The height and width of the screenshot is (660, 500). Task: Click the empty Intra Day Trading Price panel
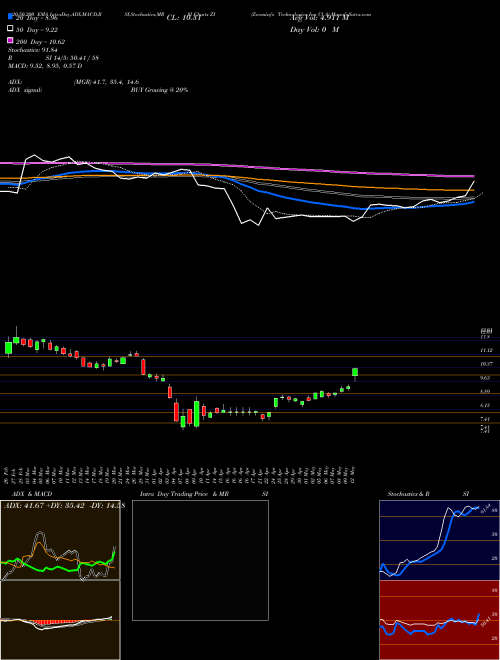pos(200,560)
